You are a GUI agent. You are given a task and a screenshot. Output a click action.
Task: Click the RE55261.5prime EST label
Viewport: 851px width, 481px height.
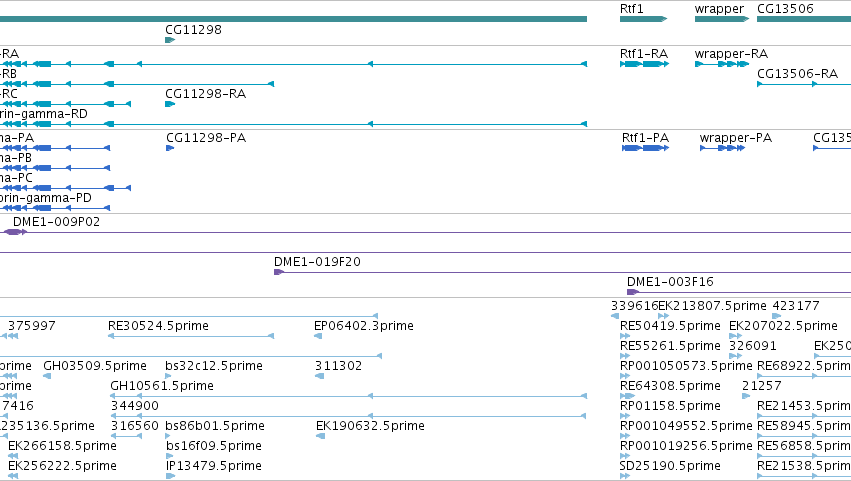click(670, 346)
